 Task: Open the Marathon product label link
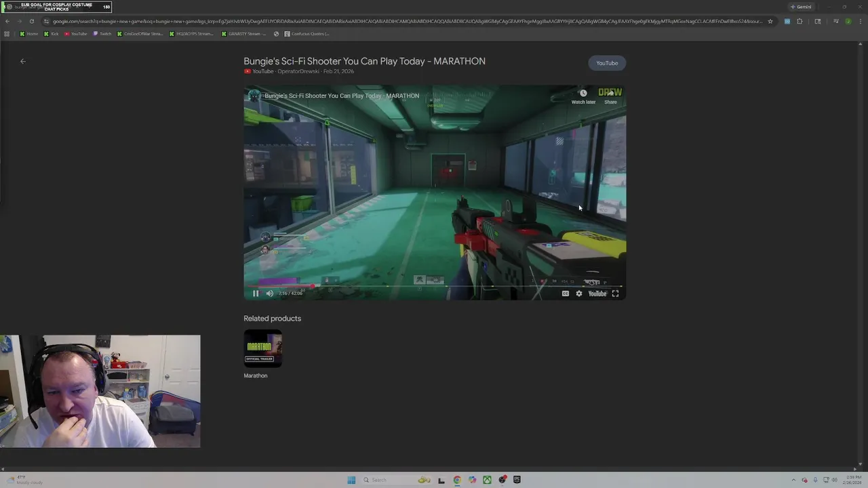click(x=256, y=375)
